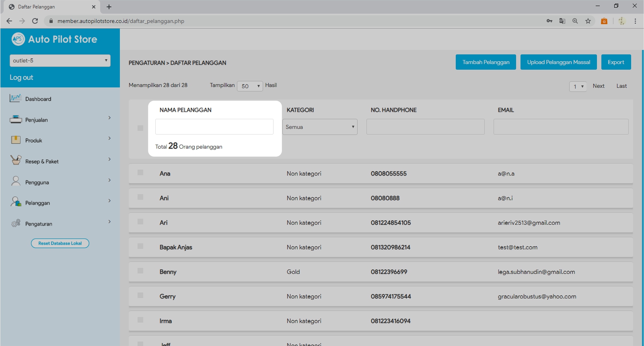Click the Pengaturan gears icon
The image size is (644, 346).
click(x=16, y=223)
